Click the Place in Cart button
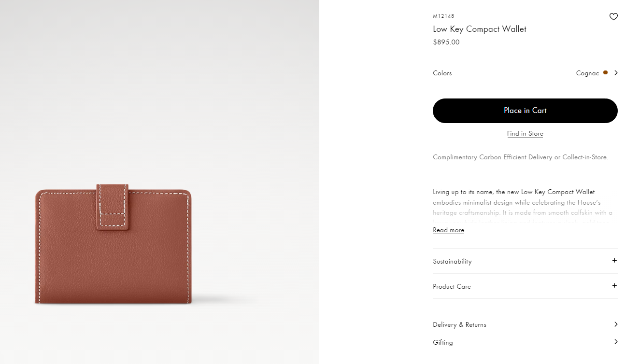This screenshot has width=640, height=364. (525, 111)
